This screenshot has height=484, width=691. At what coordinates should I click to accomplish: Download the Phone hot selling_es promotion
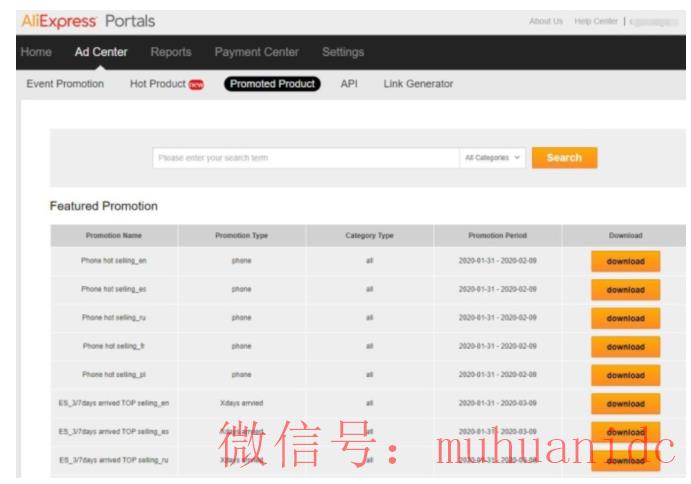(x=625, y=290)
